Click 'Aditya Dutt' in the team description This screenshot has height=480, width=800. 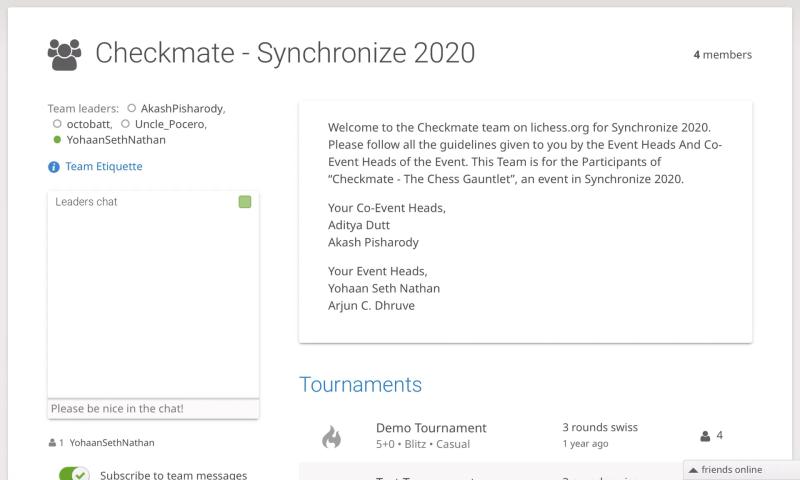[x=359, y=225]
